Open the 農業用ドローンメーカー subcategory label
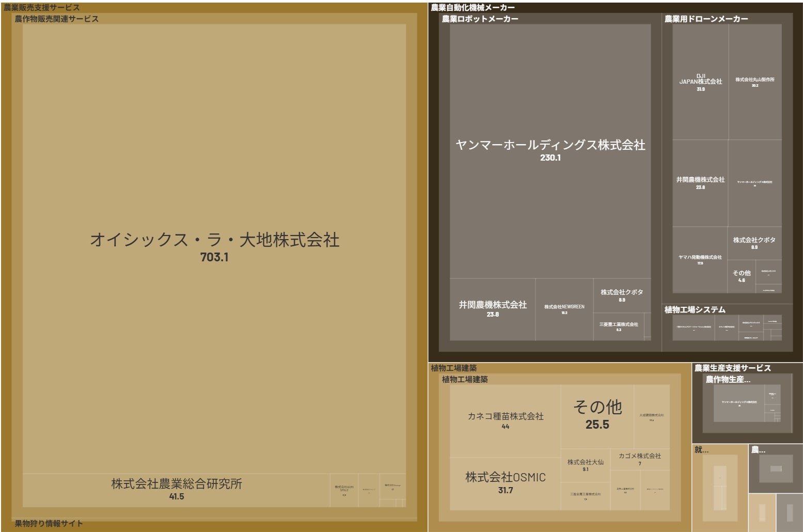803x532 pixels. pyautogui.click(x=706, y=19)
